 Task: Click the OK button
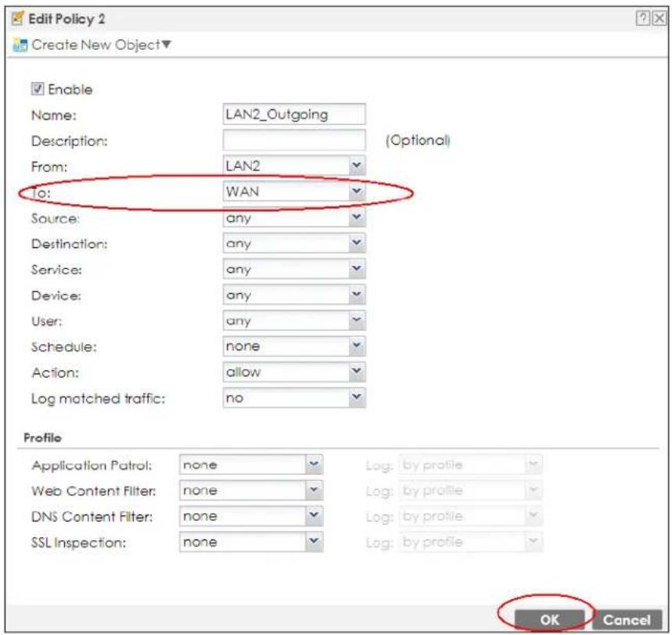click(x=549, y=619)
